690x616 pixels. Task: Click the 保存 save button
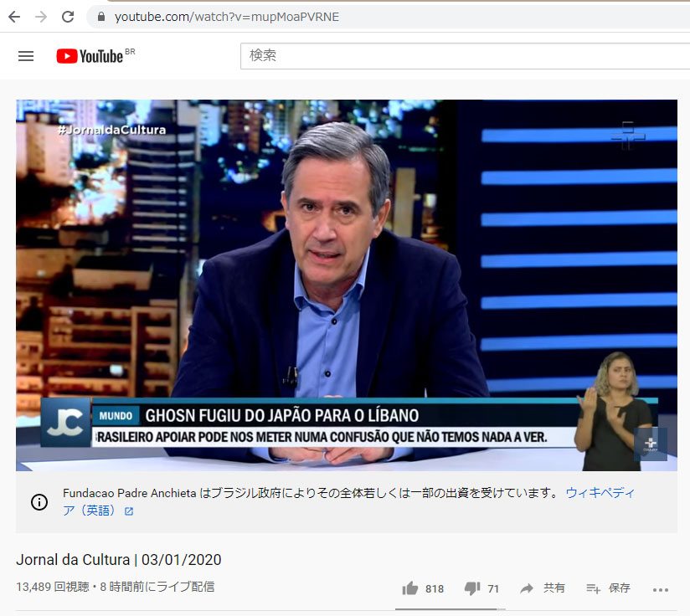pos(619,588)
